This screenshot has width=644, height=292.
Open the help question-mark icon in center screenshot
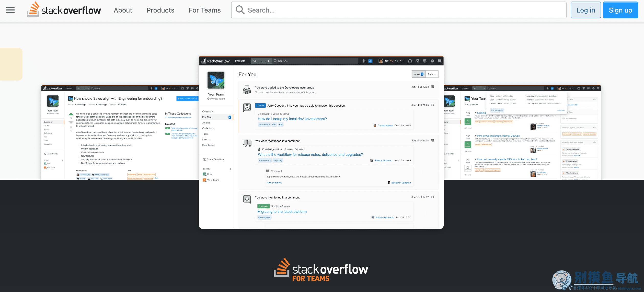(x=432, y=61)
